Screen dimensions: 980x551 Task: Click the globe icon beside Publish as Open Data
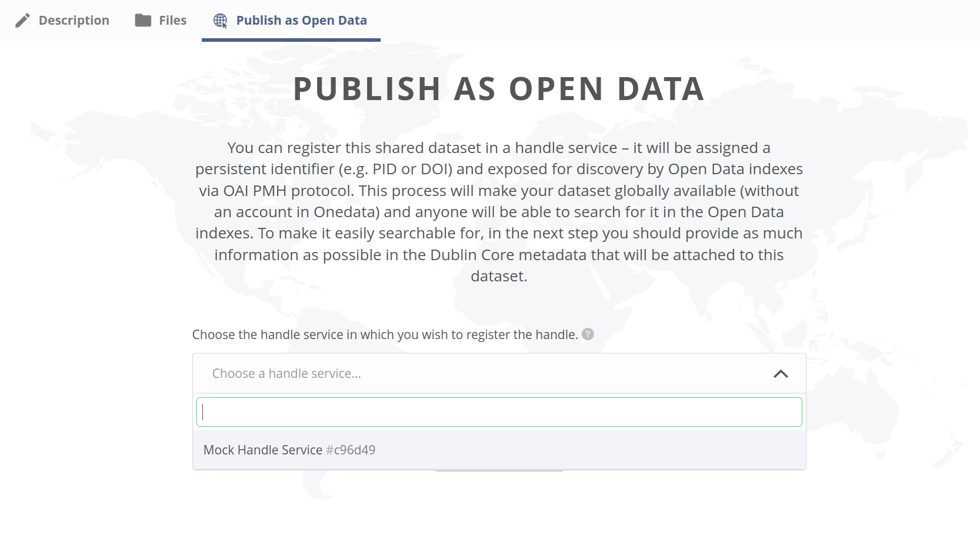click(x=221, y=21)
